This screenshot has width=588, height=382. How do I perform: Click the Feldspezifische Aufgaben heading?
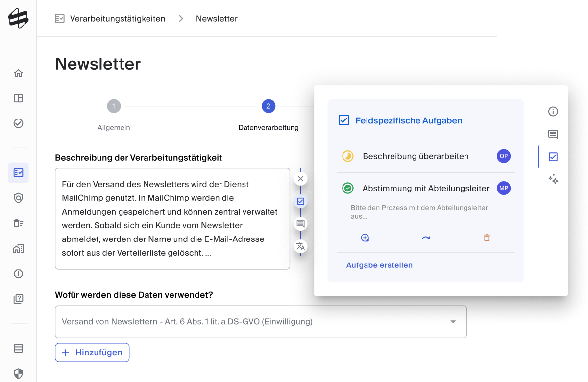pyautogui.click(x=409, y=120)
